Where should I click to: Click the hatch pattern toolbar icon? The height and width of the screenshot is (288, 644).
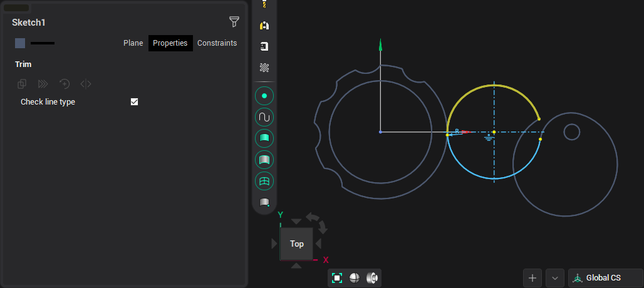pos(264,68)
